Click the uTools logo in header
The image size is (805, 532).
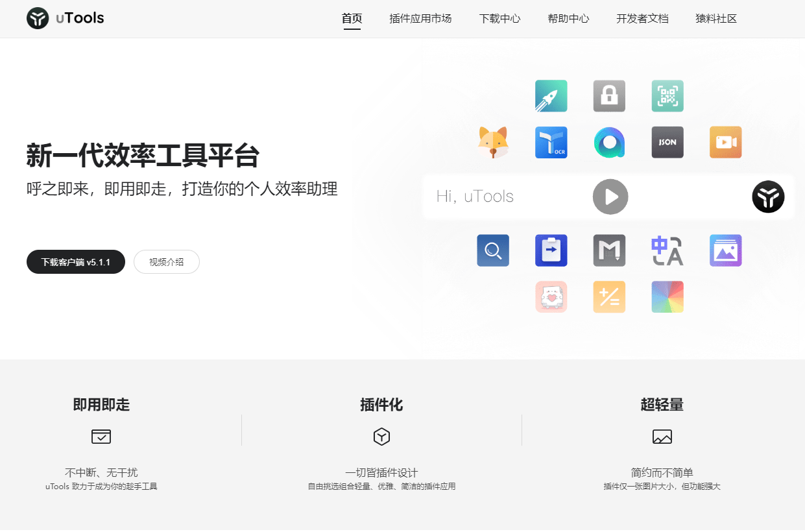pyautogui.click(x=66, y=18)
